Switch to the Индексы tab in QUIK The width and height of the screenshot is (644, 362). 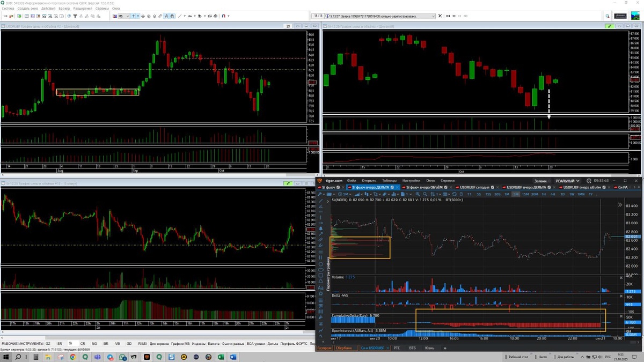pos(198,343)
